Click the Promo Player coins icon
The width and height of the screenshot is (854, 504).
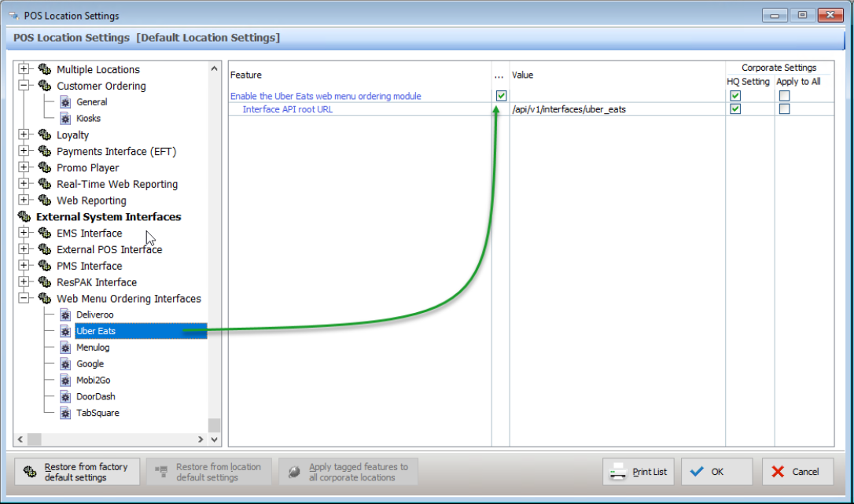(45, 168)
